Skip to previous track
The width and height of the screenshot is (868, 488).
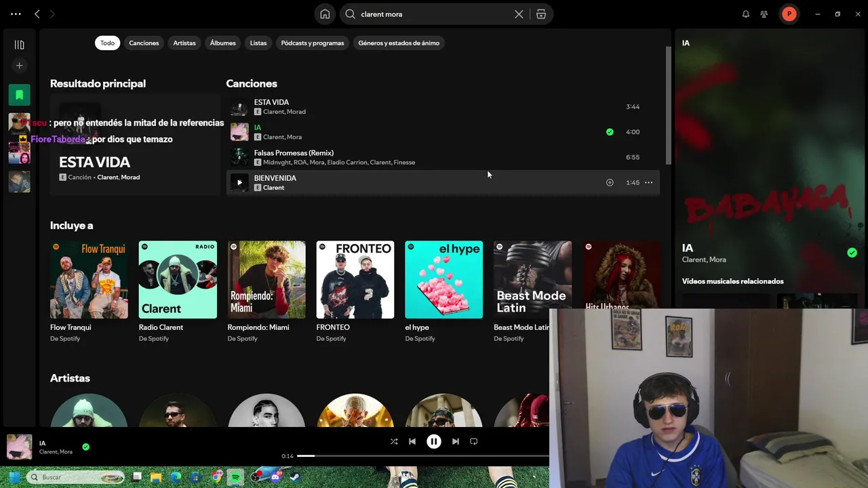(412, 441)
